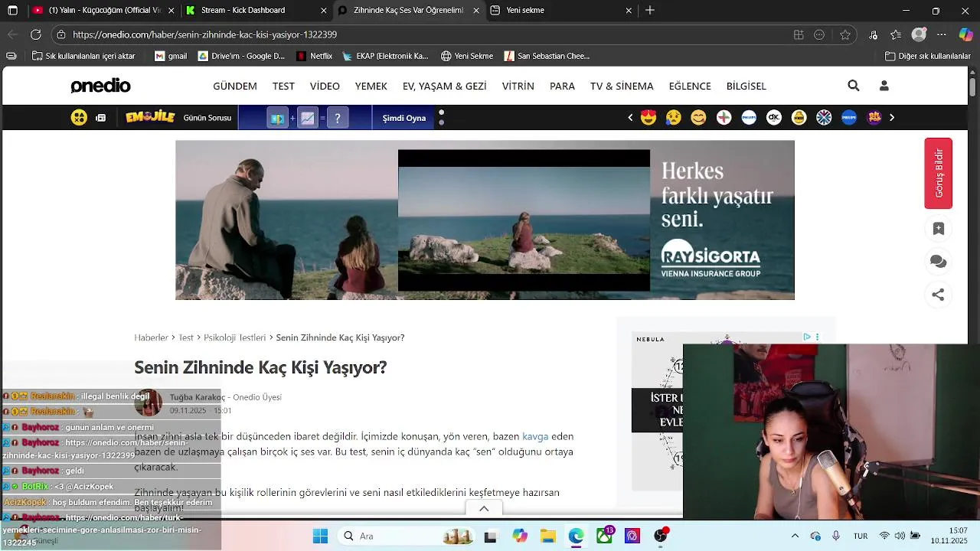This screenshot has width=980, height=551.
Task: Click the crying face emoji
Action: coord(674,117)
